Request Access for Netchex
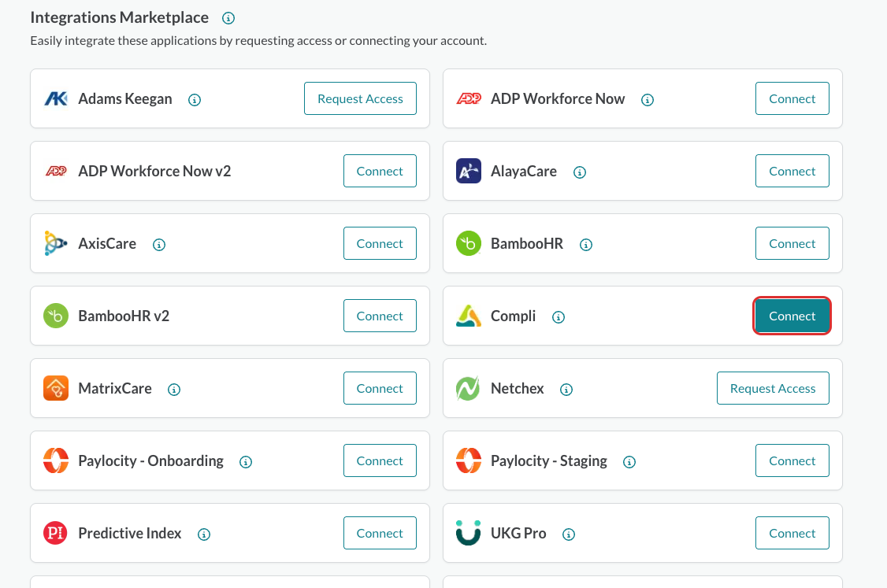 click(x=773, y=388)
